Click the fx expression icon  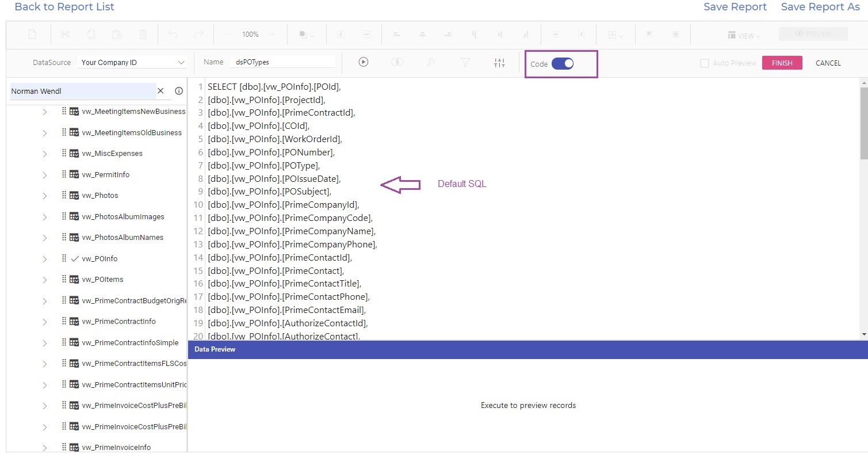click(x=431, y=63)
